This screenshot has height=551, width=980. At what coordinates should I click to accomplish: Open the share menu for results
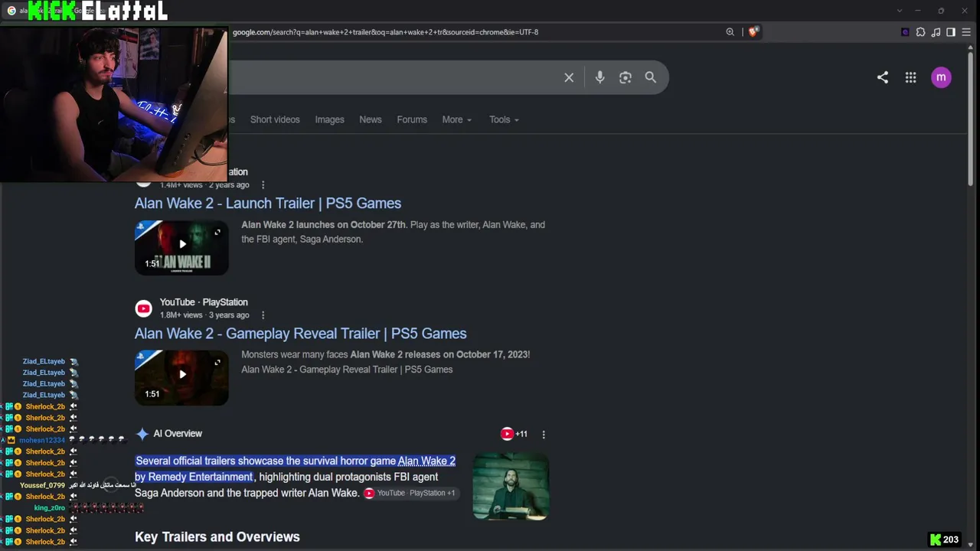(883, 77)
